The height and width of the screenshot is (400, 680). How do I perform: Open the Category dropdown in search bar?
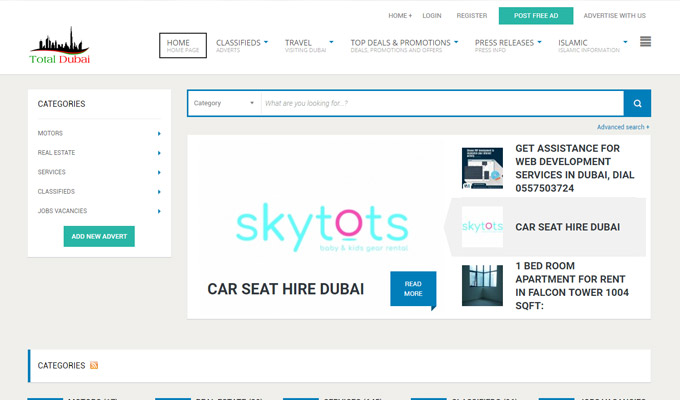pos(224,103)
